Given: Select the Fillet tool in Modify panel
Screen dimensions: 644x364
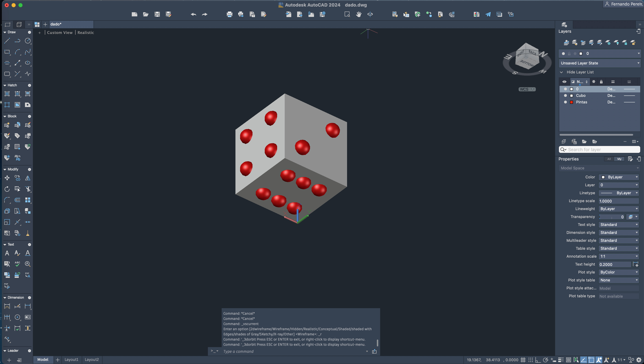Looking at the screenshot, I should click(x=7, y=200).
